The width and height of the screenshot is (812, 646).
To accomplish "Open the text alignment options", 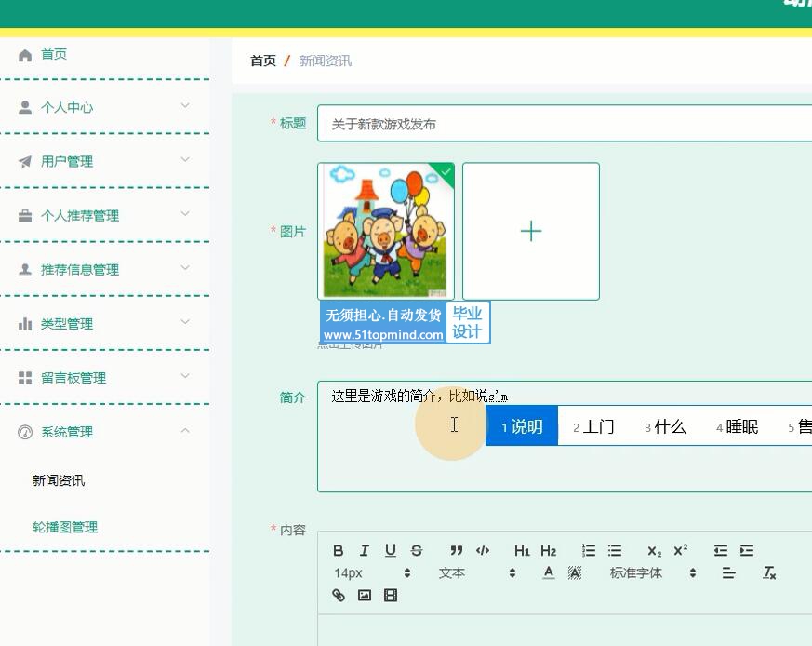I will tap(728, 572).
